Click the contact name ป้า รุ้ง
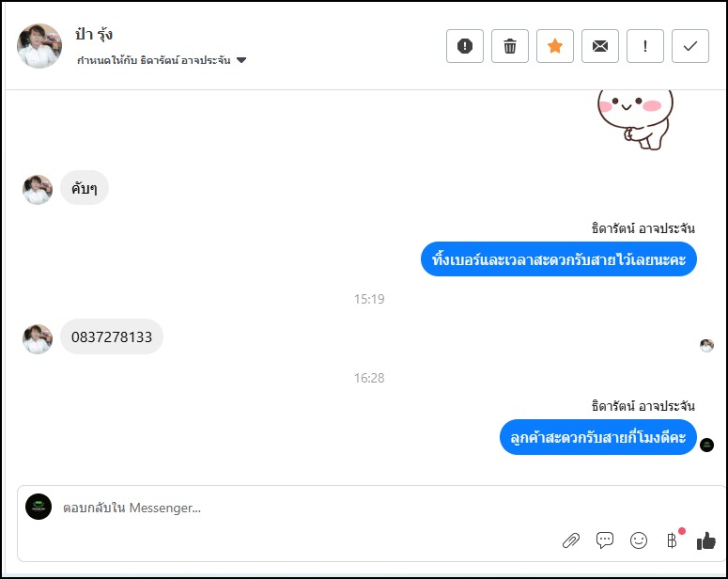This screenshot has height=579, width=728. pyautogui.click(x=94, y=35)
